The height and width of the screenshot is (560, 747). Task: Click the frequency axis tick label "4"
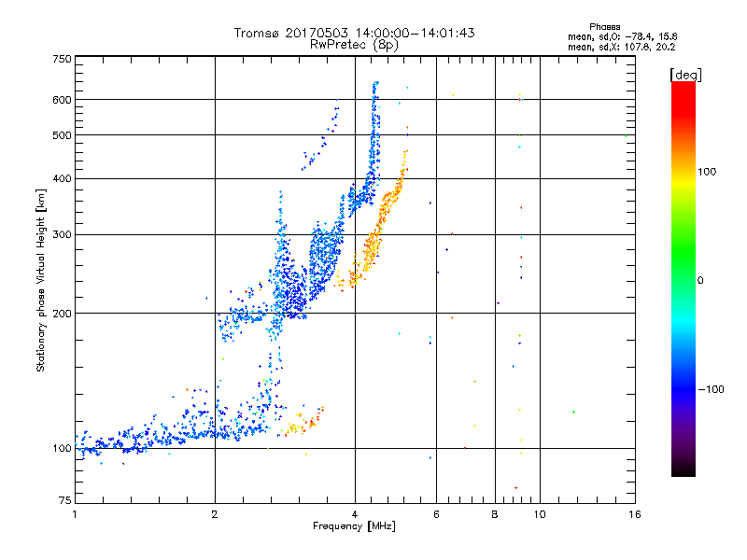point(355,514)
